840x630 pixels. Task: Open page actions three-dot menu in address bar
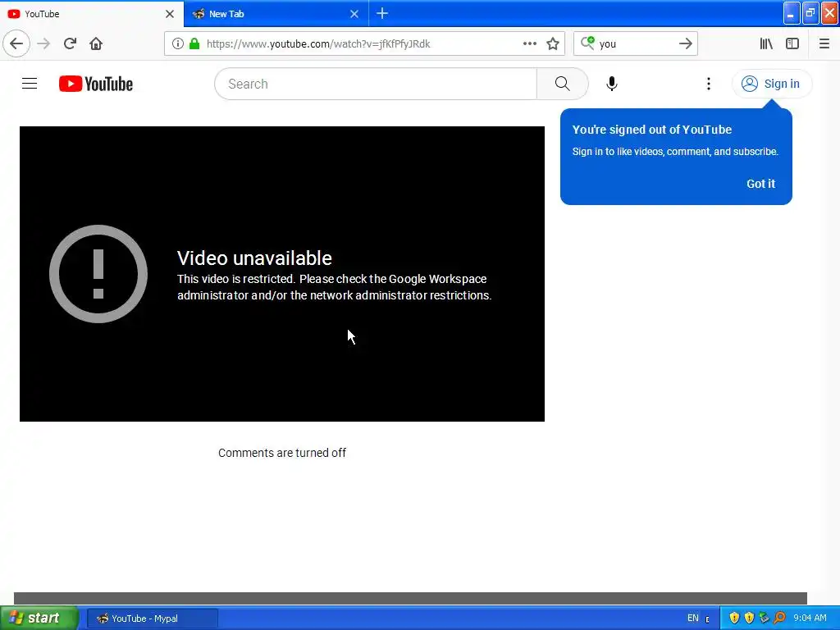tap(529, 44)
